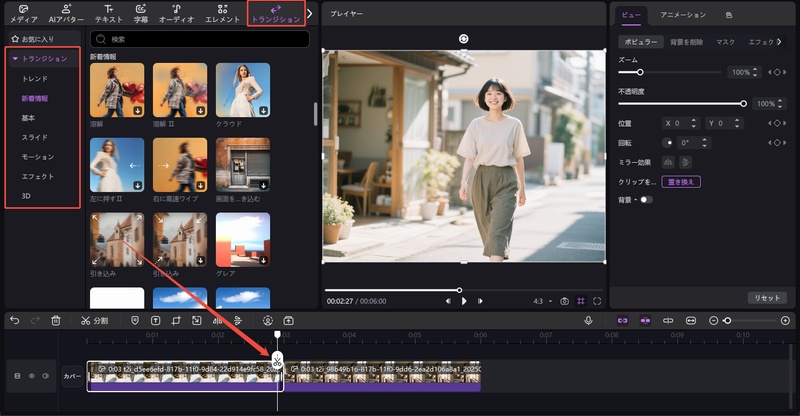
Task: Click 置き換え replace clip button
Action: point(681,182)
